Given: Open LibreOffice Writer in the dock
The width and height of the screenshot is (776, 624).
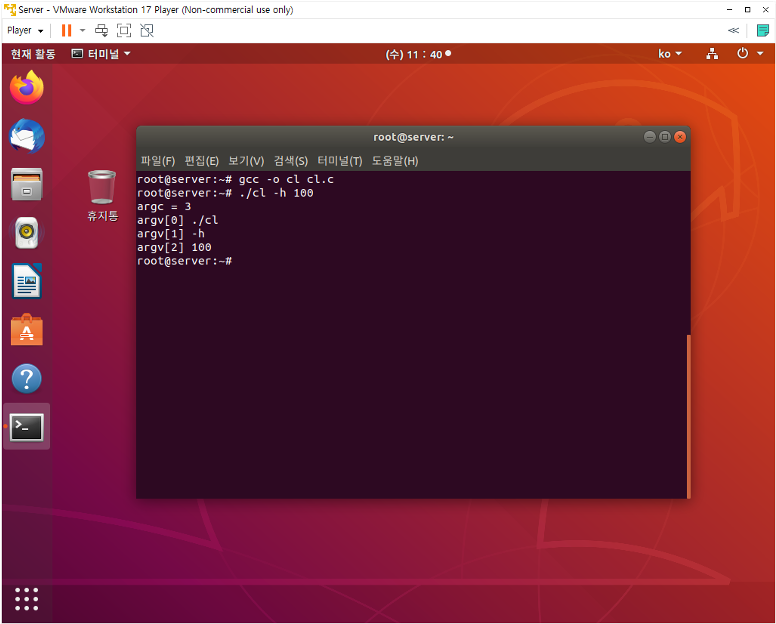Looking at the screenshot, I should pyautogui.click(x=27, y=281).
